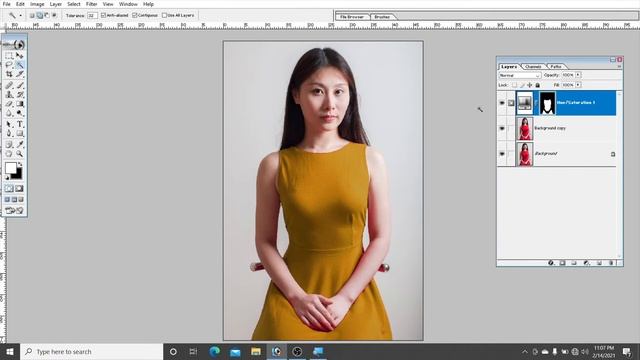Screen dimensions: 640x360
Task: Hide the Background layer
Action: [x=502, y=153]
